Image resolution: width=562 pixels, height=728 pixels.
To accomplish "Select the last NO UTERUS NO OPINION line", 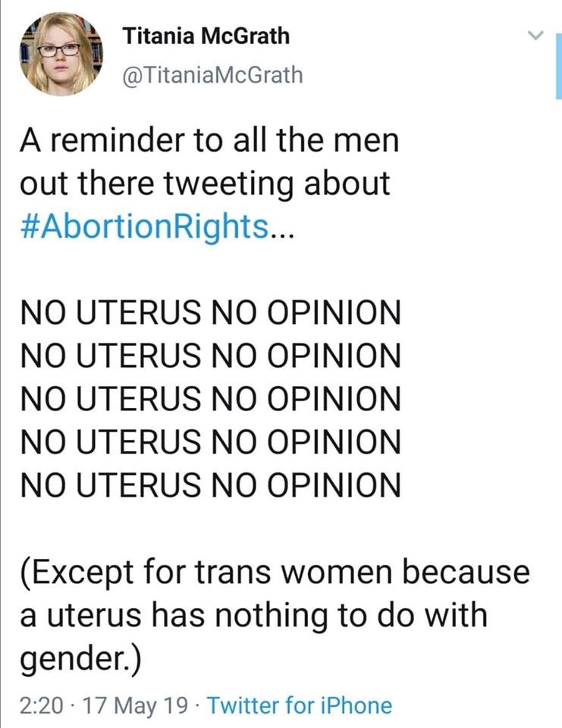I will click(x=210, y=485).
